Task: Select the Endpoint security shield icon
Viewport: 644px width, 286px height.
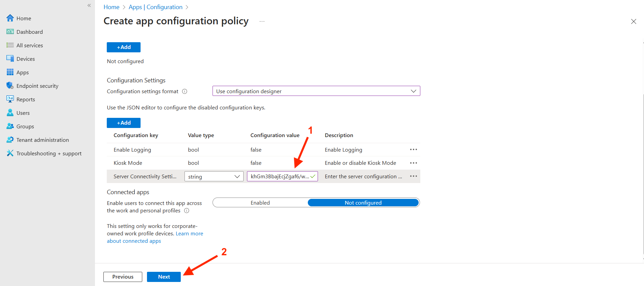Action: [x=10, y=86]
